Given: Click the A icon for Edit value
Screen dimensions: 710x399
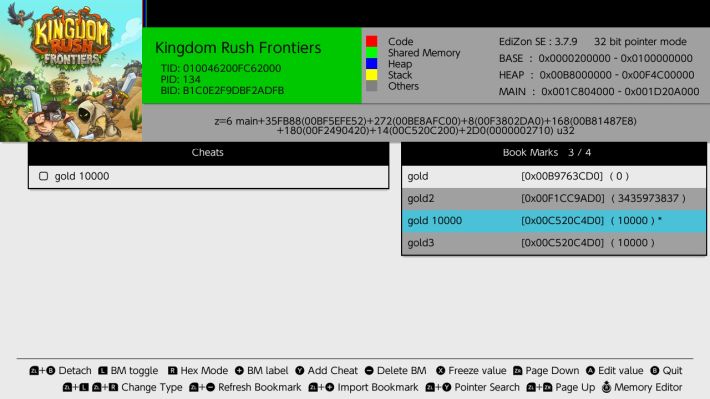Looking at the screenshot, I should (590, 370).
